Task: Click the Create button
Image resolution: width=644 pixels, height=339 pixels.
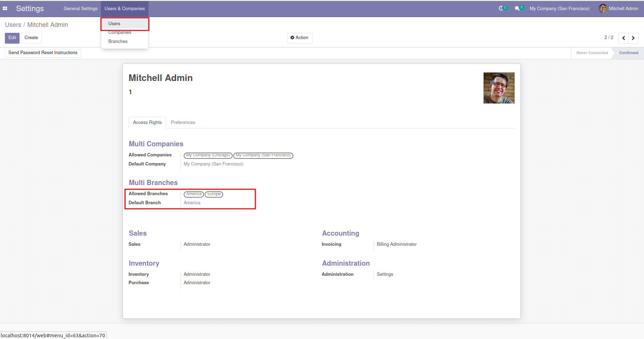Action: (x=31, y=38)
